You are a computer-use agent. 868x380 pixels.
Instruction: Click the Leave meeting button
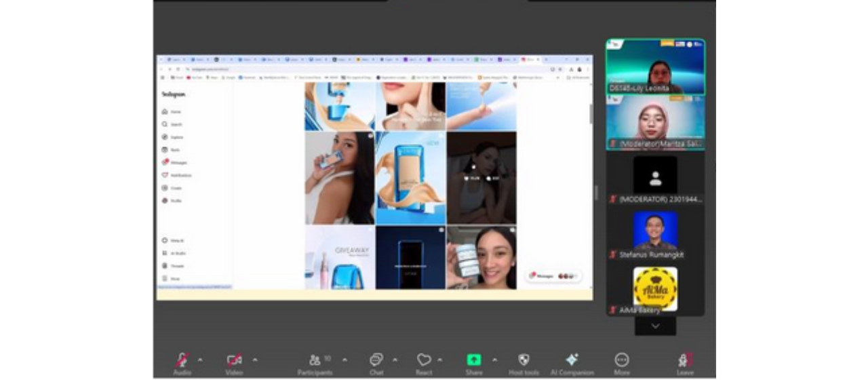click(685, 360)
